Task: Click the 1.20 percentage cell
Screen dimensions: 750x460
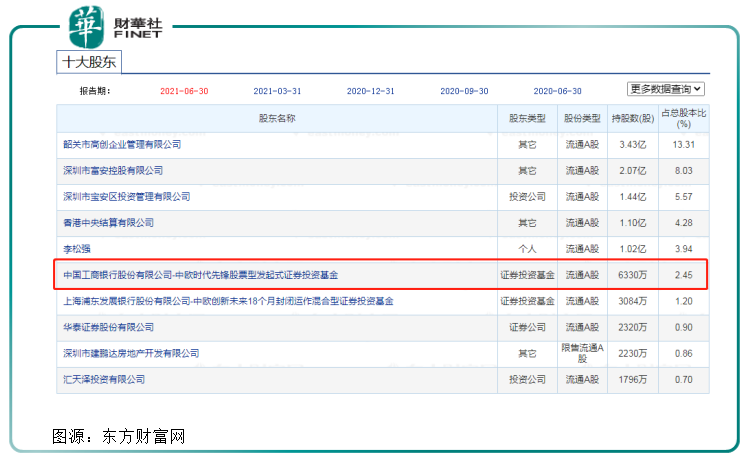Action: [x=684, y=301]
